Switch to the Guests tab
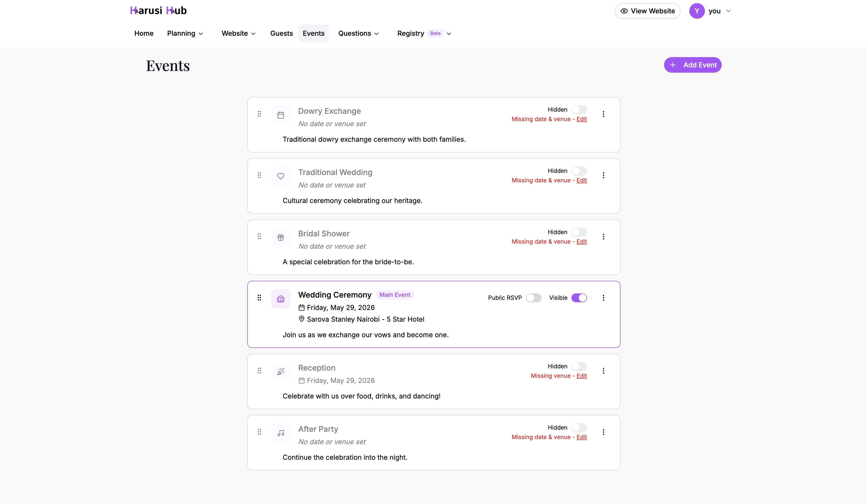Screen dimensions: 867x504 [x=281, y=33]
